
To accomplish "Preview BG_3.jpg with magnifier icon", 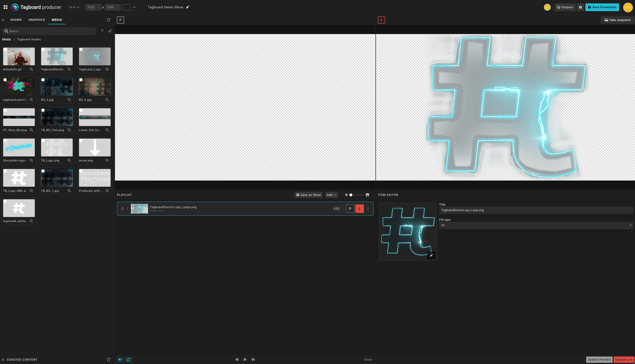I will click(x=69, y=99).
